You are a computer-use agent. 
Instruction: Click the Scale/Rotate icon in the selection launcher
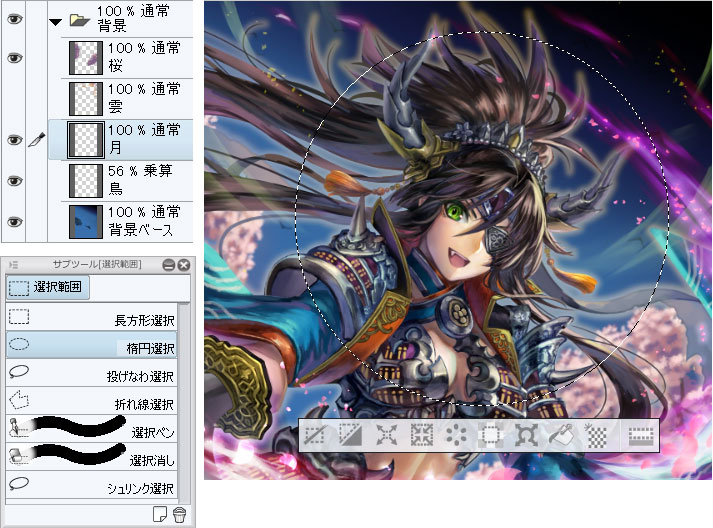tap(526, 436)
